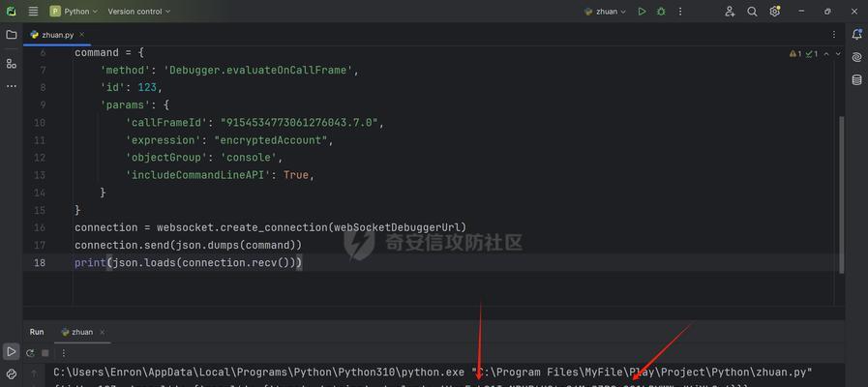Image resolution: width=868 pixels, height=387 pixels.
Task: Expand the zhuan run configuration selector
Action: point(605,11)
